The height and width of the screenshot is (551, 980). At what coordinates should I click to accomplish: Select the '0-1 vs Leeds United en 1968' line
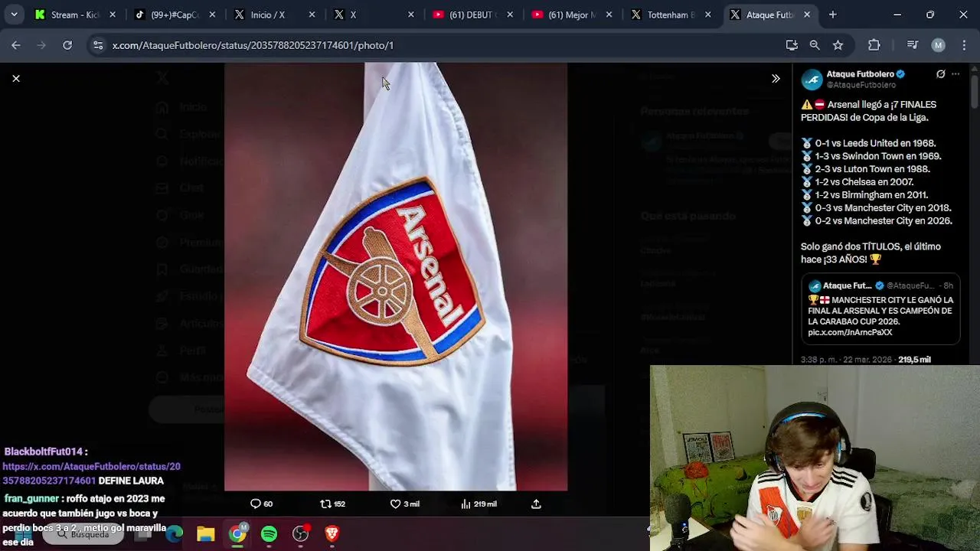(868, 143)
